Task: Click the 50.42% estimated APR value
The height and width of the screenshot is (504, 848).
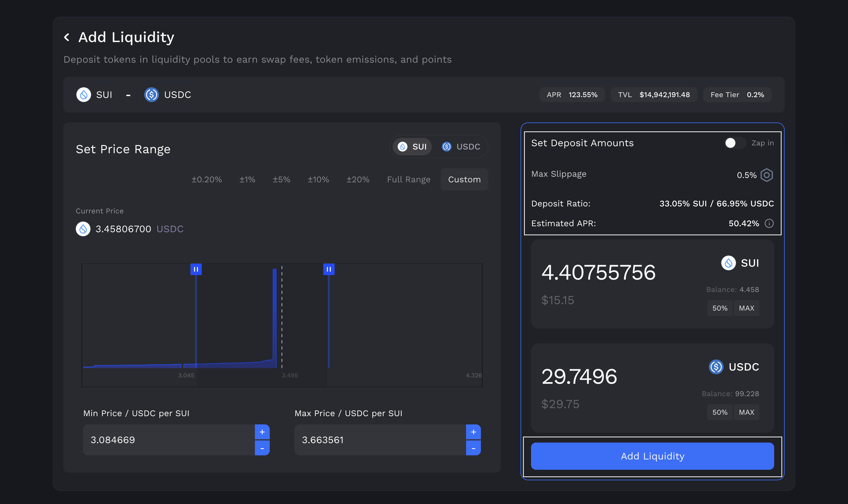Action: 743,224
